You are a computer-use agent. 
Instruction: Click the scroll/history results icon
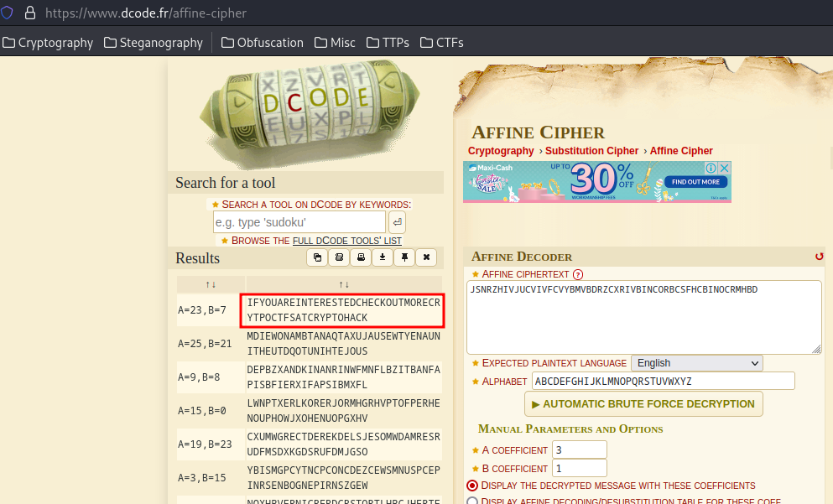tap(339, 257)
